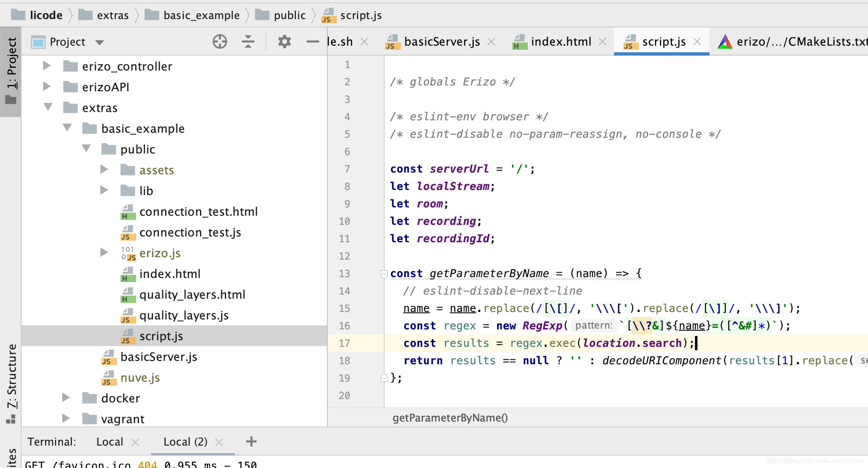Expand the docker folder
The height and width of the screenshot is (468, 868).
tap(66, 397)
